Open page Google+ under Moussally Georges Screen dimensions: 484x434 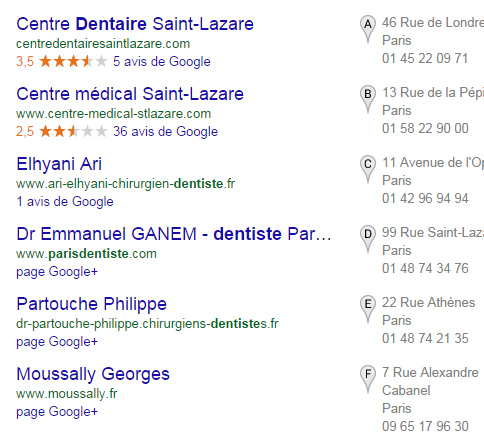pos(57,412)
